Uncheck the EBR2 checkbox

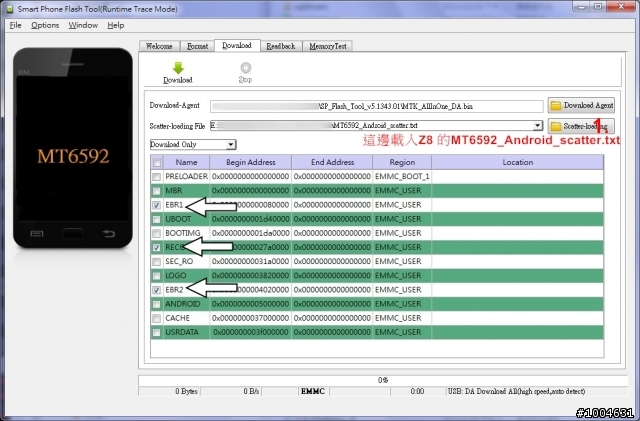tap(157, 290)
